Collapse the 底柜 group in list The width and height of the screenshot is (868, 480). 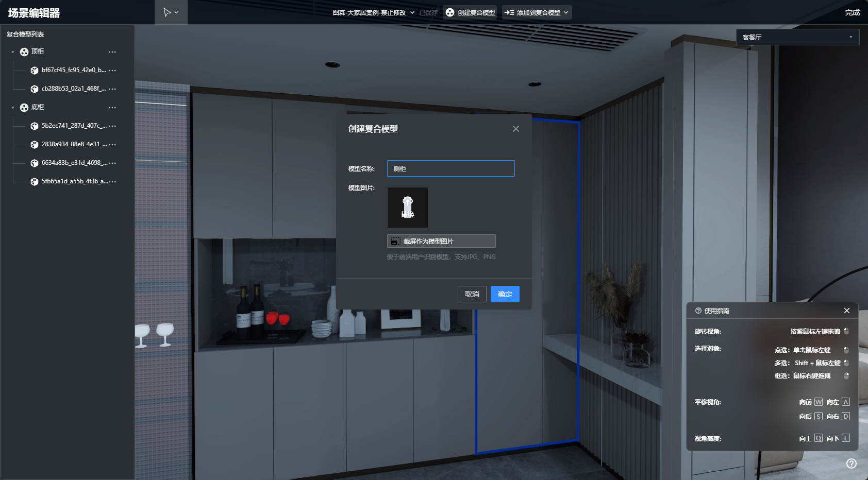(13, 108)
